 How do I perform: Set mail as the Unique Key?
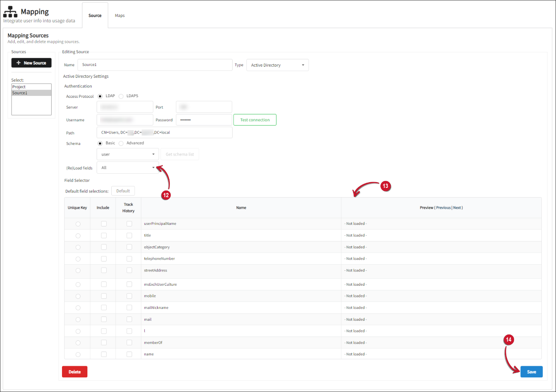(x=78, y=319)
